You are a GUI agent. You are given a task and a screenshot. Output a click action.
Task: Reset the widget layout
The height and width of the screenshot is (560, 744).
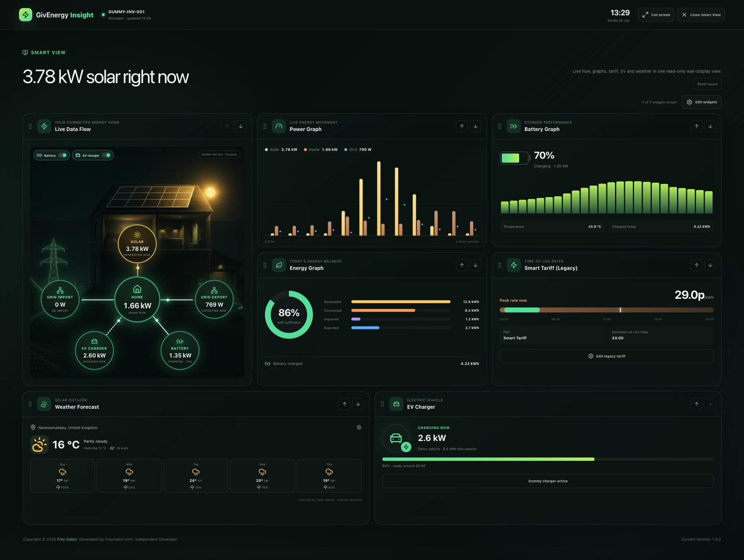pos(707,84)
